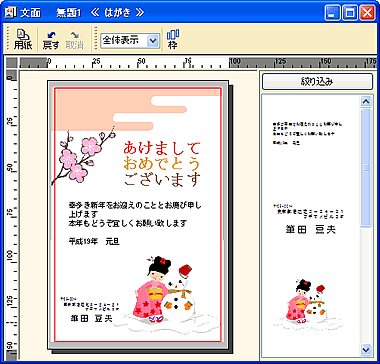The width and height of the screenshot is (380, 364).
Task: Select the 平成19年 元旦 date text
Action: pyautogui.click(x=94, y=242)
